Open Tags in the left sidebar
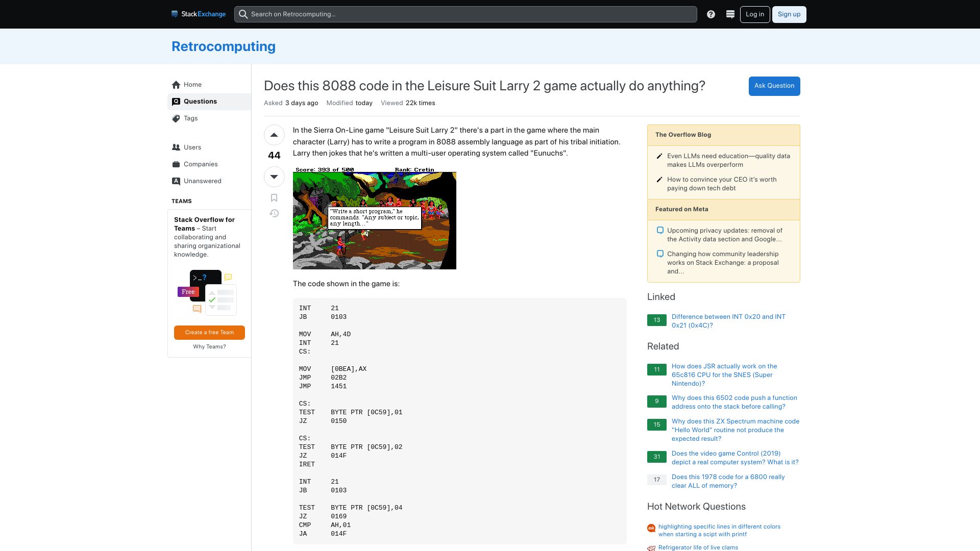Viewport: 980px width, 551px height. (x=209, y=118)
